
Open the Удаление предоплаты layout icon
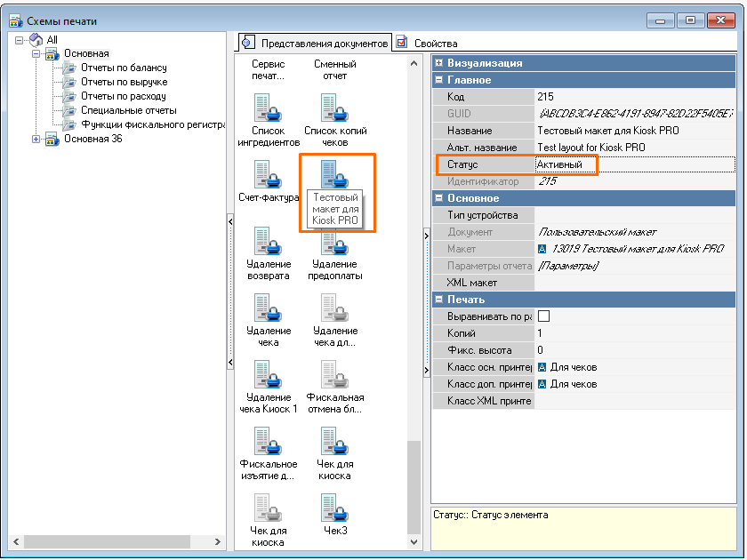click(x=334, y=241)
